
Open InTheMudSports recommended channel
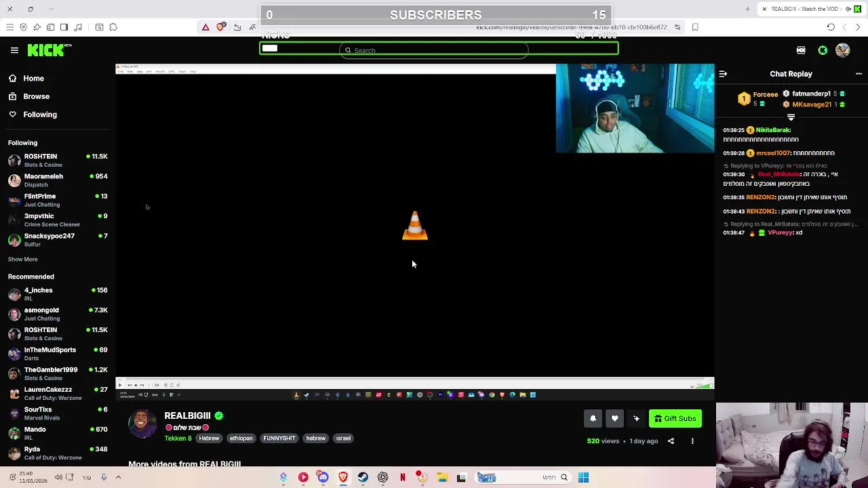point(58,354)
